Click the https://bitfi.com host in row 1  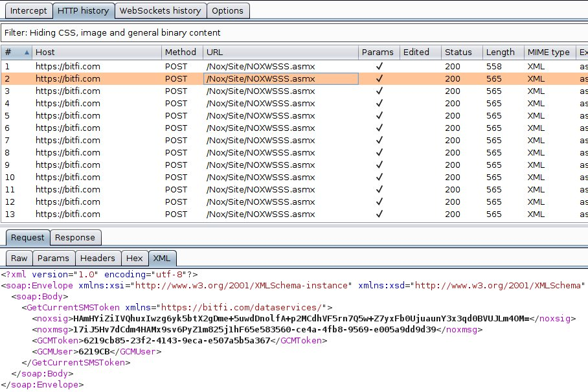(x=68, y=66)
